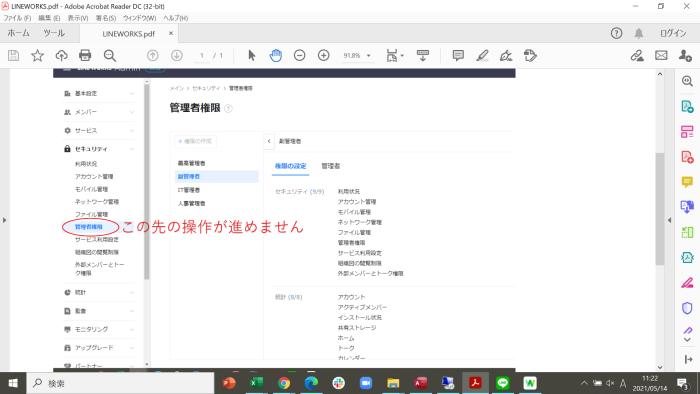Choose the Selection arrow tool

click(252, 55)
